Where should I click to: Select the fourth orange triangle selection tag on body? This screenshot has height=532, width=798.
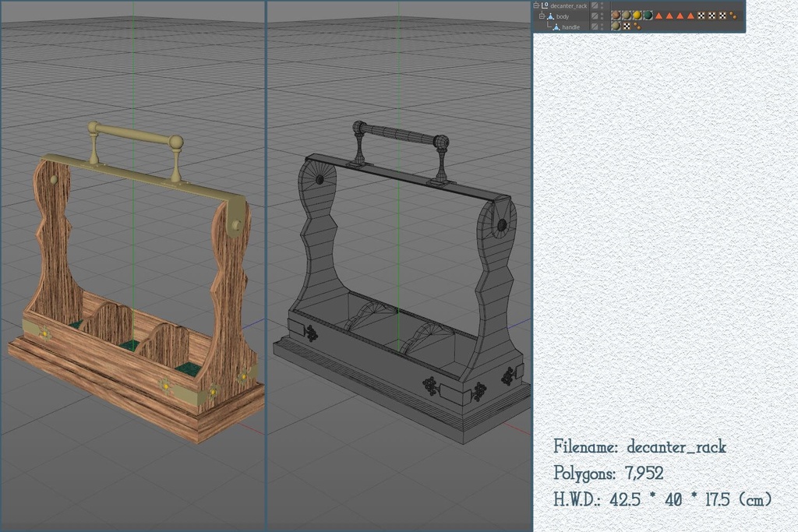point(690,16)
